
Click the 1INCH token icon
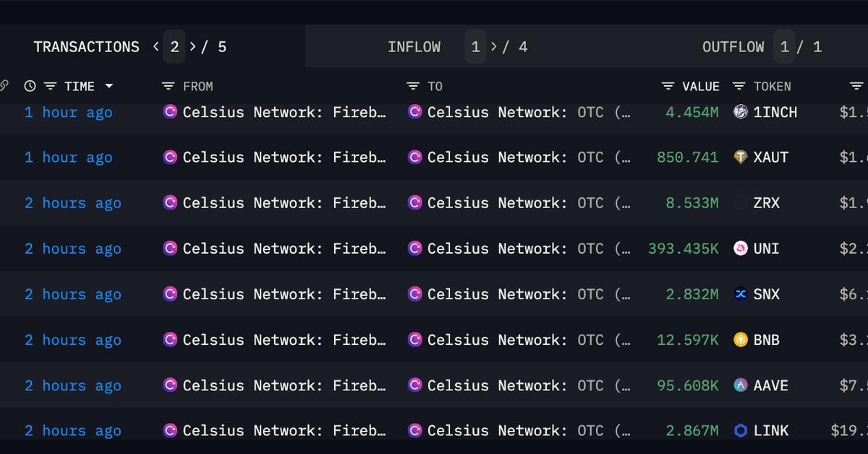point(740,112)
